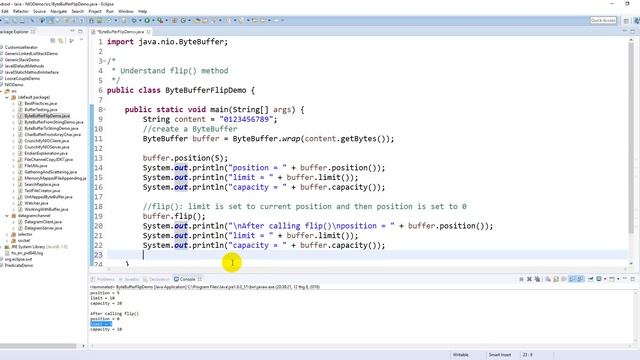Click the Display Selected Console icon
Viewport: 640px width, 360px height.
click(599, 279)
